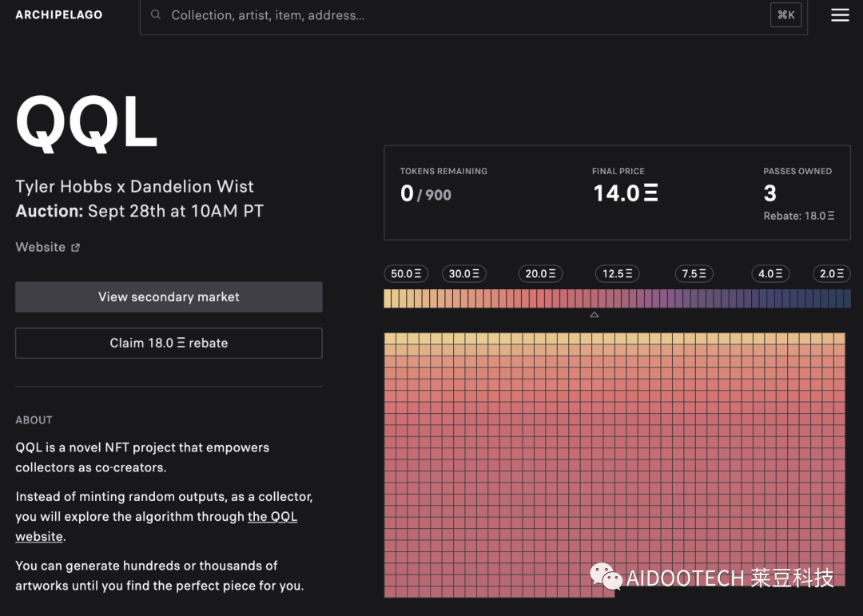Image resolution: width=863 pixels, height=616 pixels.
Task: Click the top-left yellow token grid cell
Action: [390, 339]
